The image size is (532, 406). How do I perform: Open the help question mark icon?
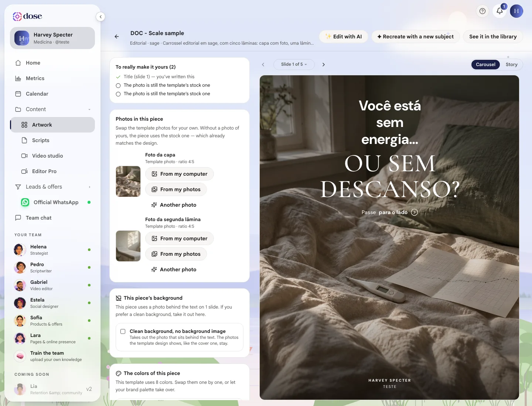pyautogui.click(x=482, y=11)
